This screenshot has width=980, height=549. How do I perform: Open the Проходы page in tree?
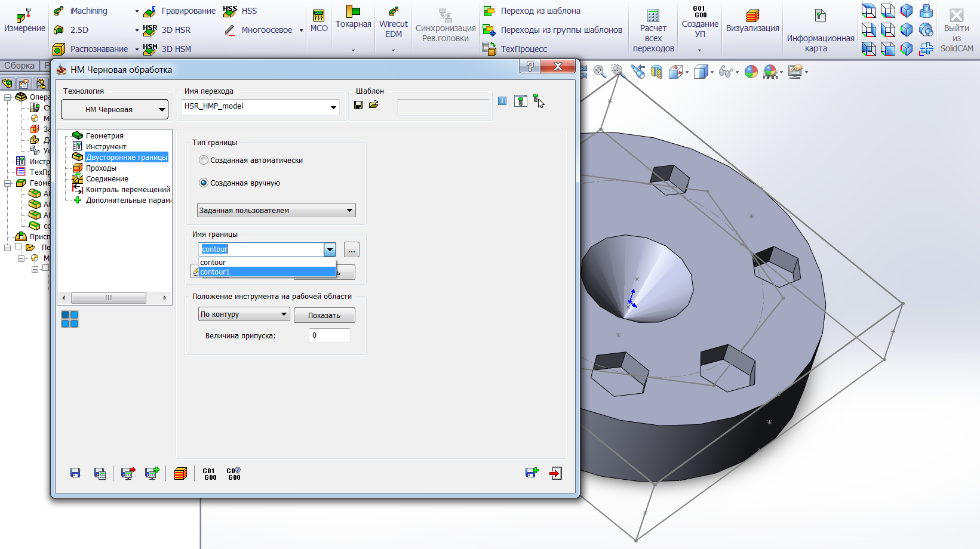click(101, 168)
